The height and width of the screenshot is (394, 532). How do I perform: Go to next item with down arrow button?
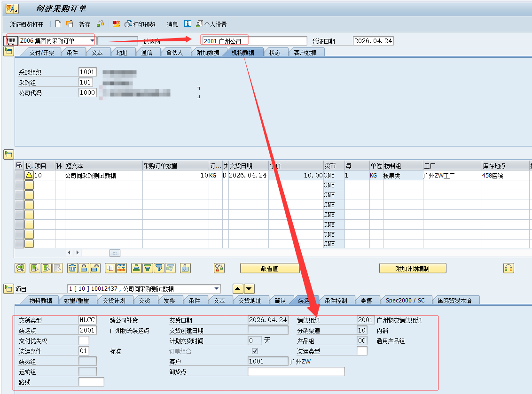tap(249, 289)
